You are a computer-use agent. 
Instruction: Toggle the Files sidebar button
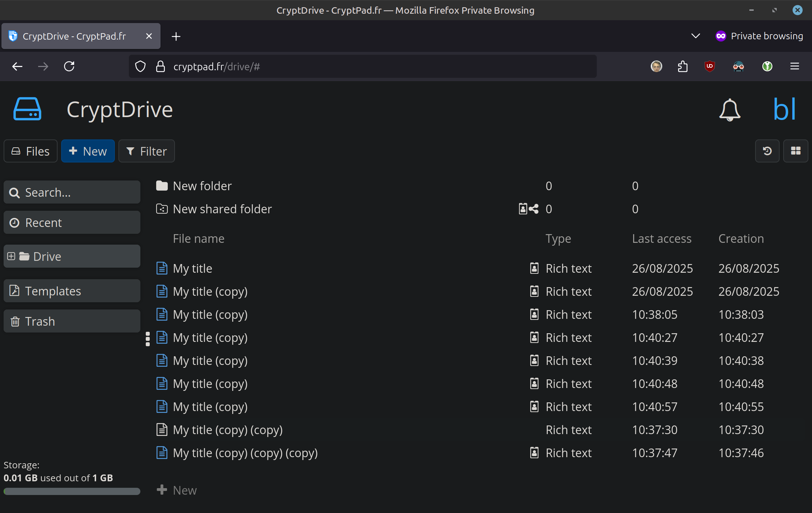(31, 151)
